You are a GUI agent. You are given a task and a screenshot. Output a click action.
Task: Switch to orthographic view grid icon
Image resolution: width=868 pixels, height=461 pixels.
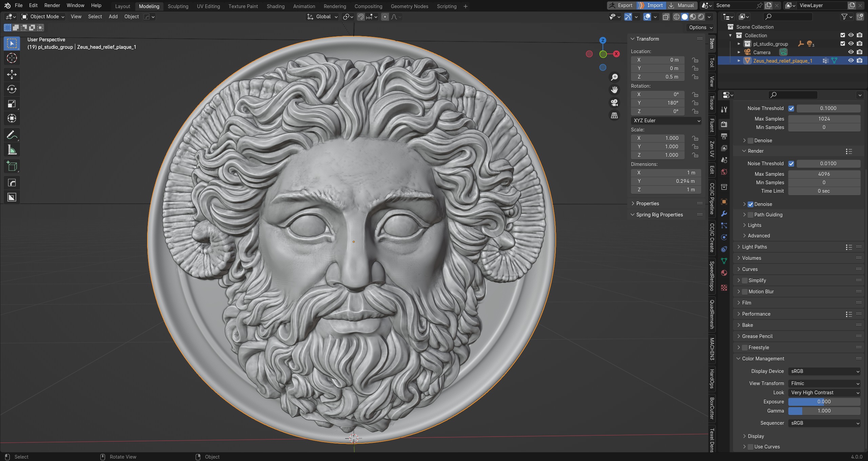(x=614, y=116)
